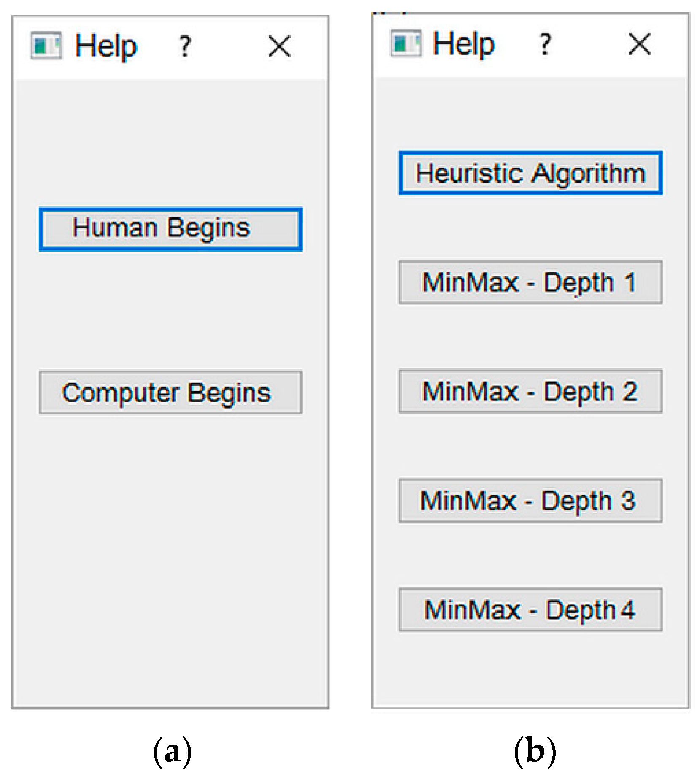Click the MinMax - Depth 3 button
This screenshot has height=777, width=700.
click(x=530, y=501)
